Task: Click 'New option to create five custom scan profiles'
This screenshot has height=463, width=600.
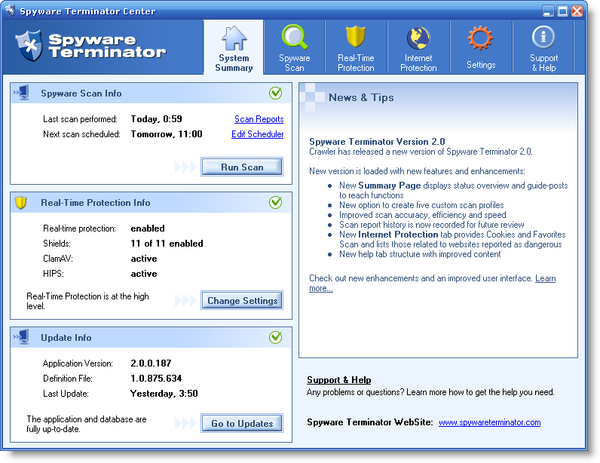Action: tap(421, 205)
